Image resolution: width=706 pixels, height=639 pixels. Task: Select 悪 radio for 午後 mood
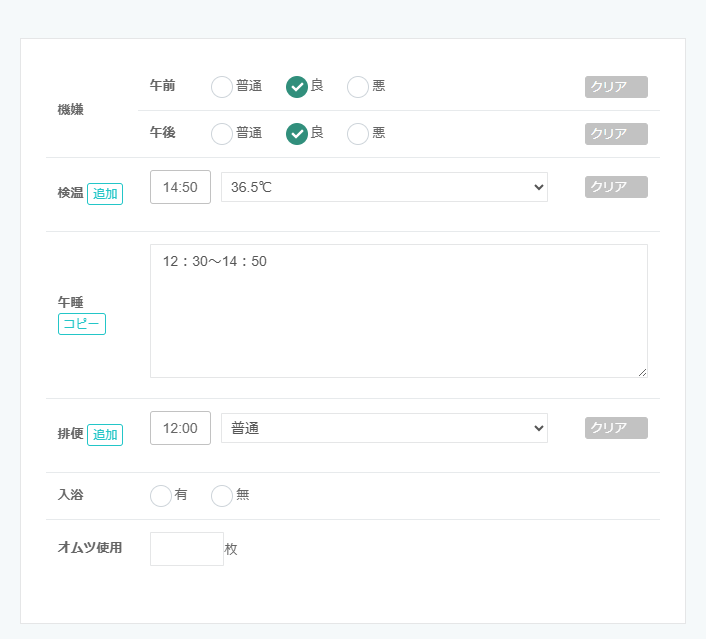coord(358,134)
